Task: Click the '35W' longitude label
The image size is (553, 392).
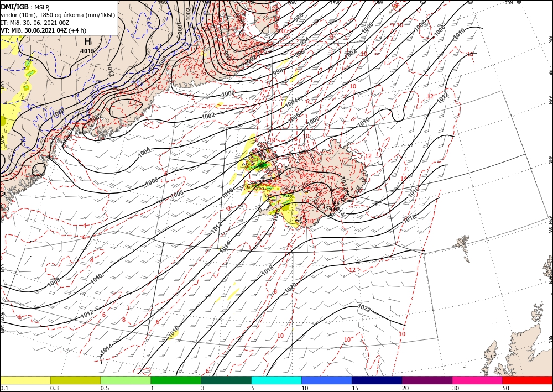Action: (162, 2)
